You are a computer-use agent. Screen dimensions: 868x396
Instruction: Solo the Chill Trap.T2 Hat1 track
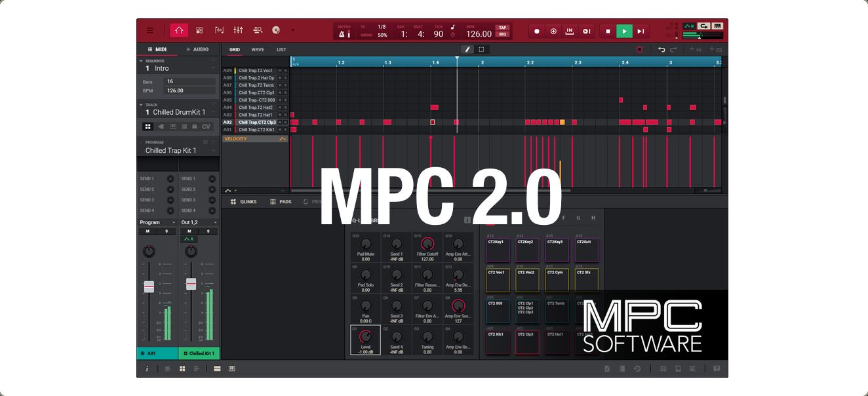tap(286, 114)
